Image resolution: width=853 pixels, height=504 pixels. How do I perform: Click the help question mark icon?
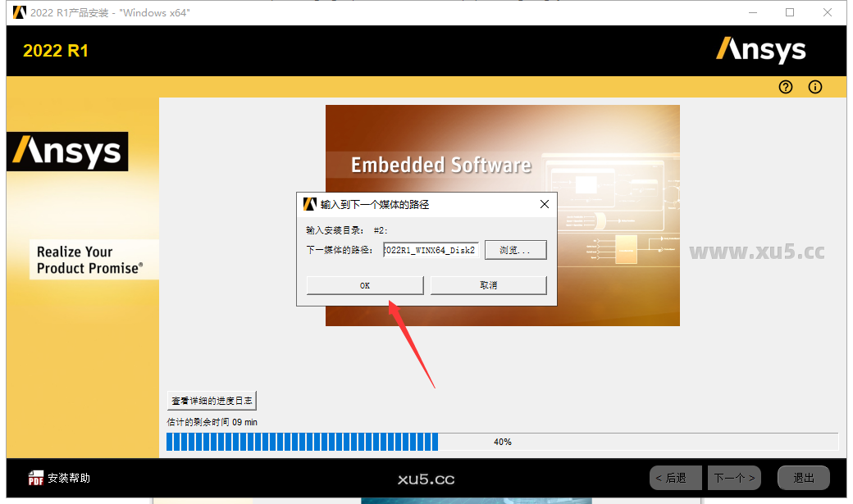pos(785,87)
